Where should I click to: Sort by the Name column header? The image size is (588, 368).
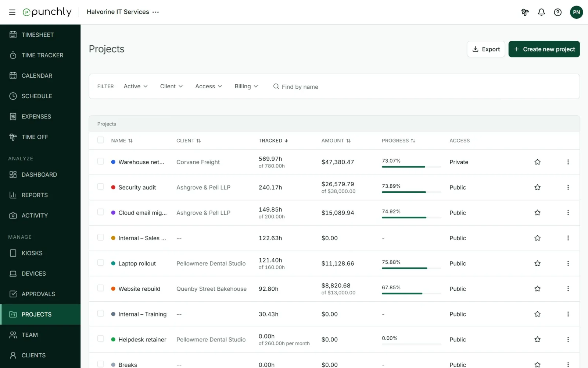pyautogui.click(x=122, y=141)
